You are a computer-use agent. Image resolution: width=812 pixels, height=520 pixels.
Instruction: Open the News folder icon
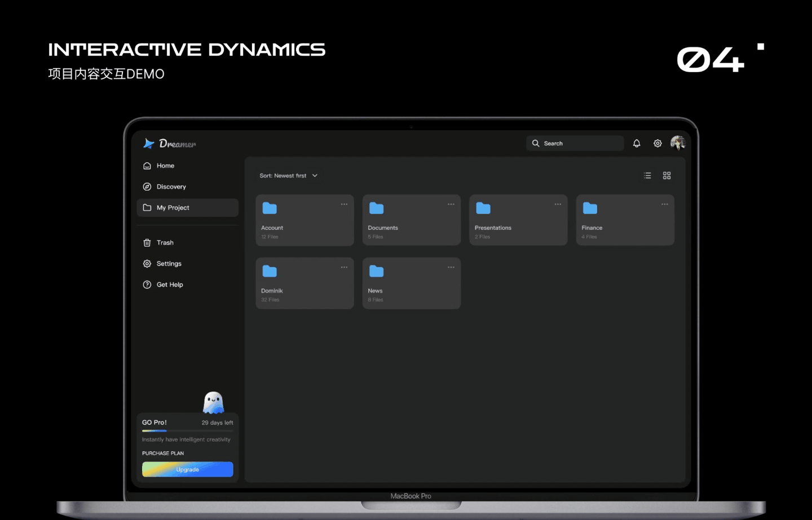(x=376, y=272)
